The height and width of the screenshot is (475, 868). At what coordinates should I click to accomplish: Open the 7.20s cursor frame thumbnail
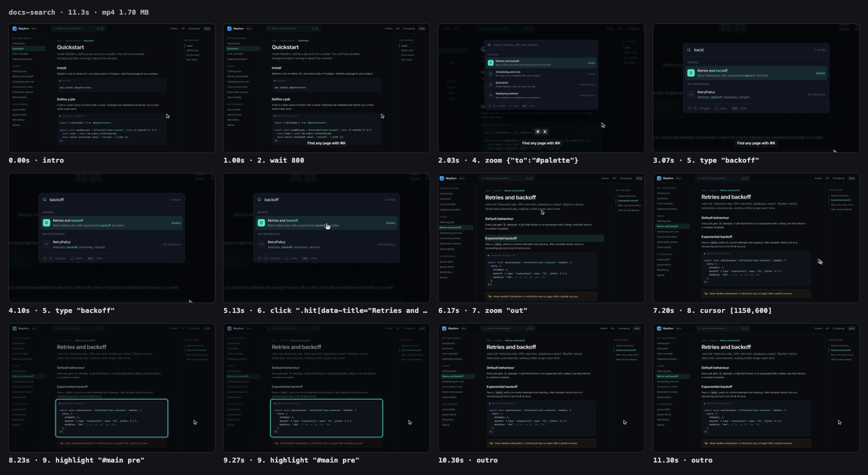tap(756, 238)
